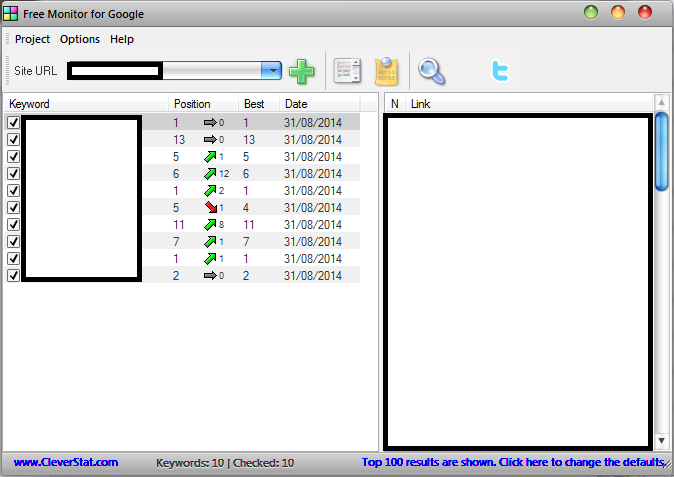
Task: Click the position value 7
Action: pyautogui.click(x=176, y=242)
